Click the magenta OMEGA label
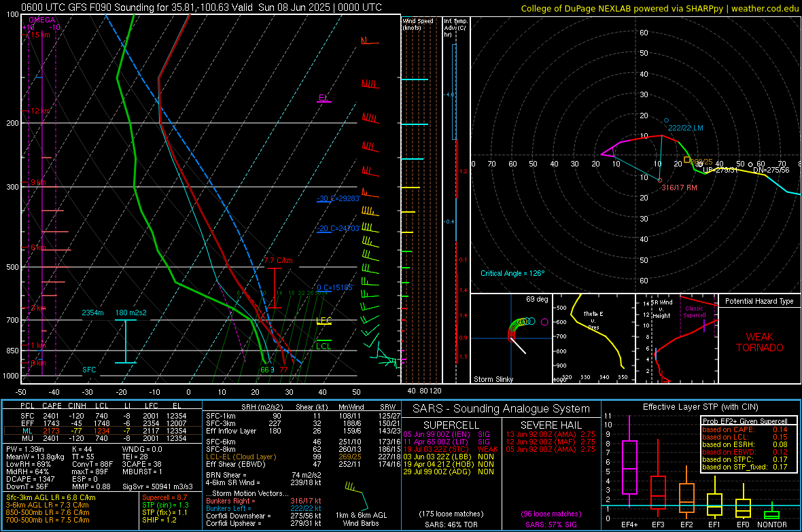The image size is (802, 532). pyautogui.click(x=42, y=20)
